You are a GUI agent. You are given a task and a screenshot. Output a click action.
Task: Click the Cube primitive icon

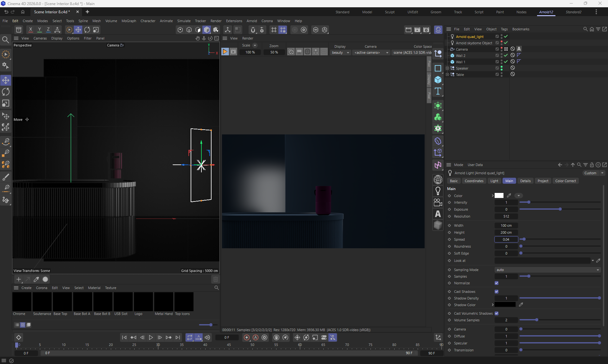coord(438,80)
